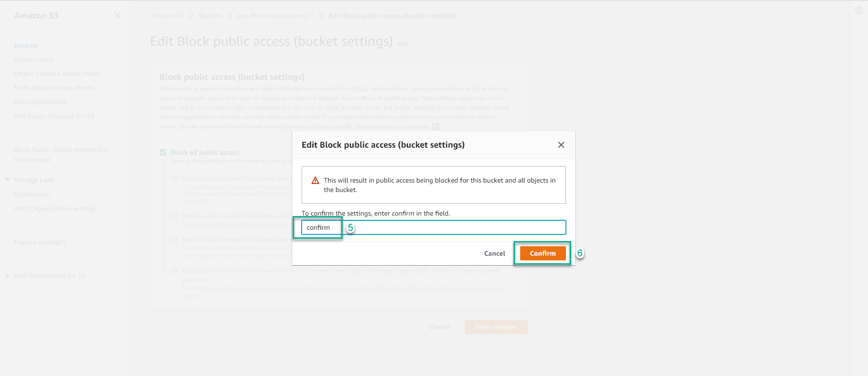868x376 pixels.
Task: Open the Learn more link
Action: tap(415, 126)
